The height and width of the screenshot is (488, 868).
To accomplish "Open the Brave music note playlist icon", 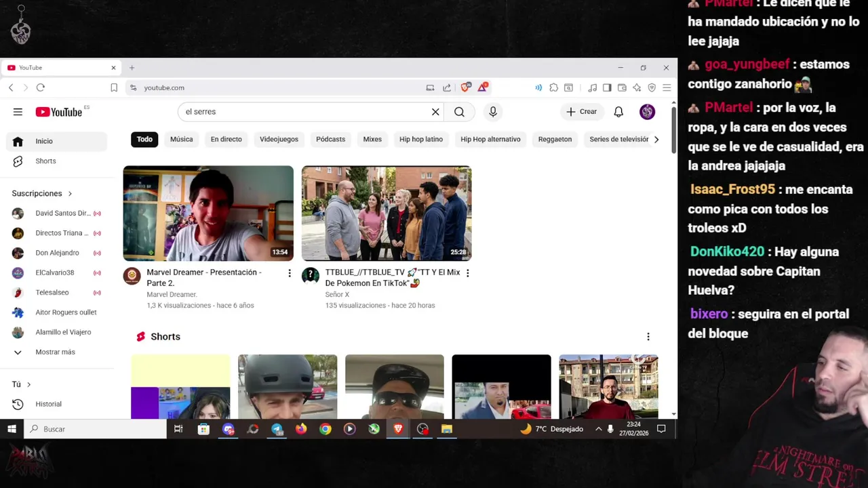I will point(593,87).
